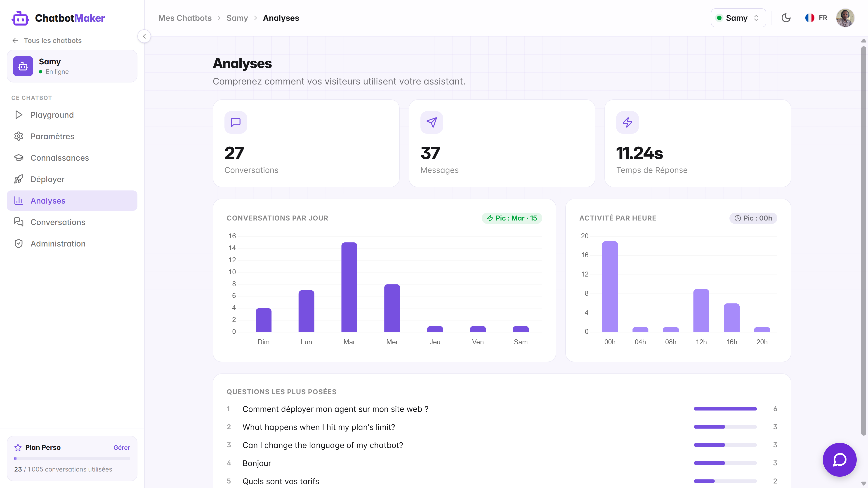Viewport: 868px width, 488px height.
Task: Click the lightning icon in Pic Mar badge
Action: pos(490,218)
